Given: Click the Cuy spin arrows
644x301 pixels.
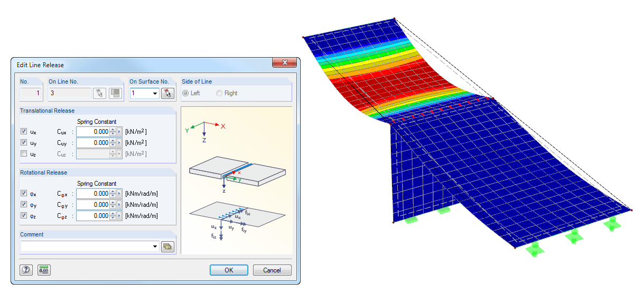Looking at the screenshot, I should coord(113,143).
